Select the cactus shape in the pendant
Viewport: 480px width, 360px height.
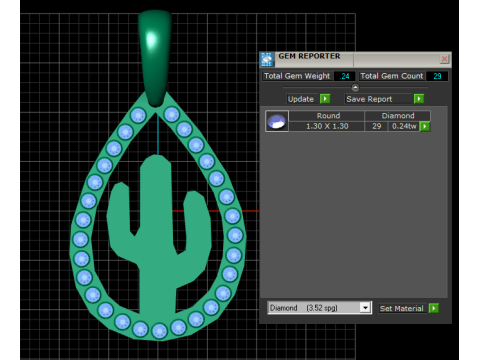tap(158, 233)
